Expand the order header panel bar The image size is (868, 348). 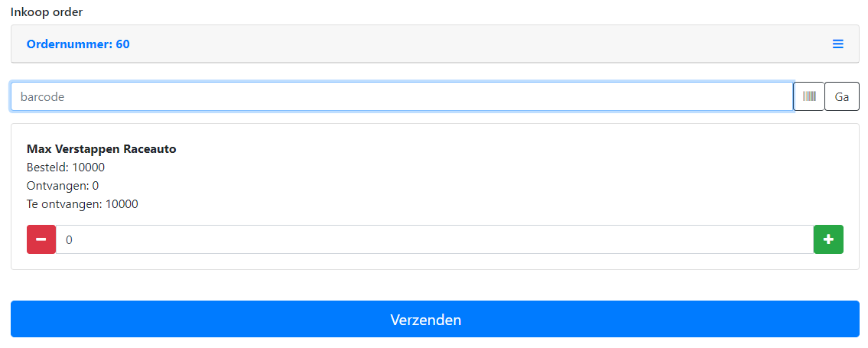tap(459, 44)
